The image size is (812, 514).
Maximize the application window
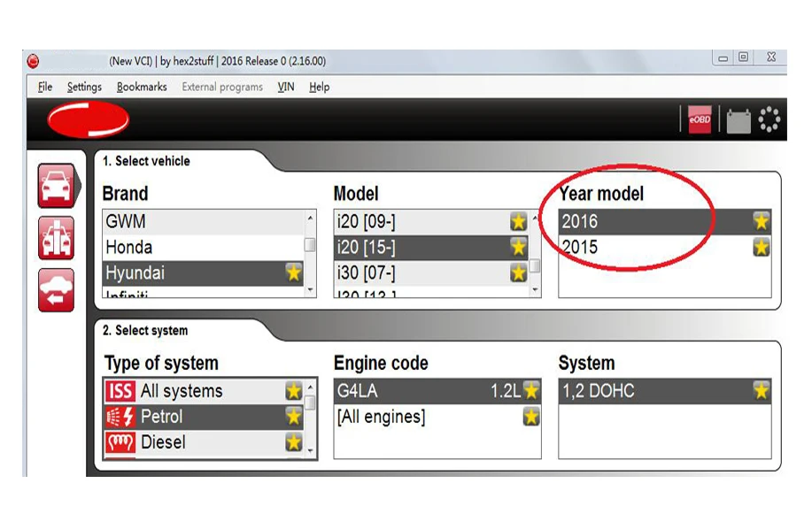pos(743,58)
